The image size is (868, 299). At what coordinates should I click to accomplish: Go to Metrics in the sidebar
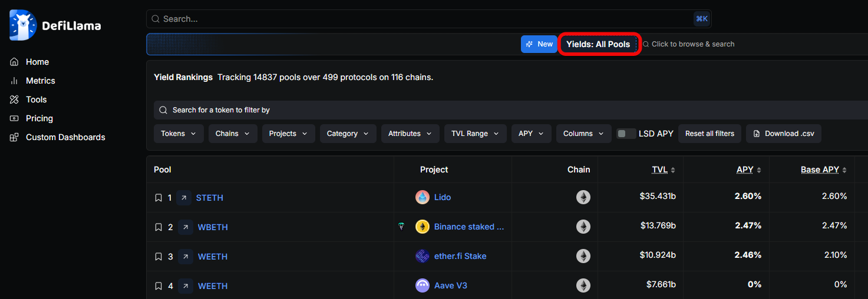coord(40,81)
